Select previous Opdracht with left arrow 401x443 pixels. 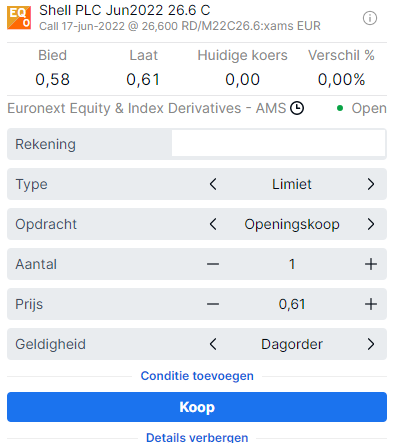coord(213,224)
